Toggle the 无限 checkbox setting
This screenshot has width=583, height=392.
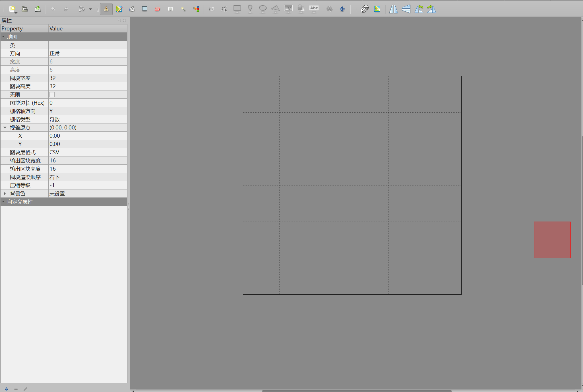(x=52, y=94)
